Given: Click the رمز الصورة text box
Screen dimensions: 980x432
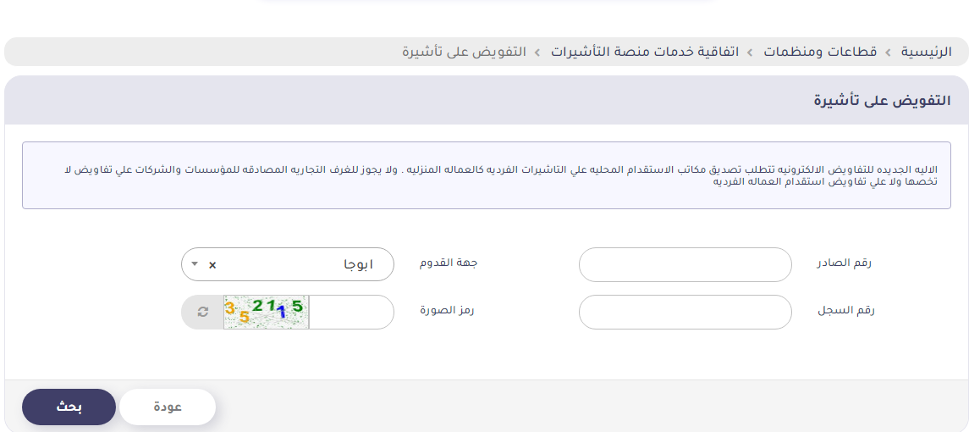Looking at the screenshot, I should 351,312.
